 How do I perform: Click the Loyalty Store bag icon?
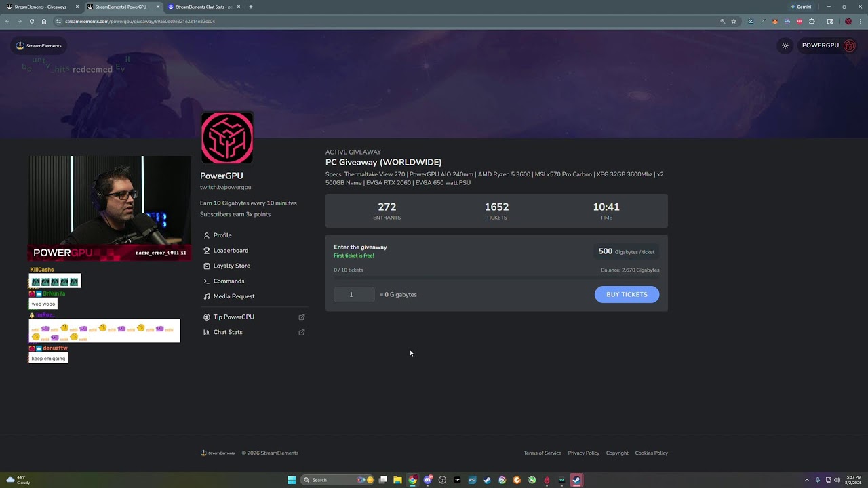pyautogui.click(x=207, y=266)
